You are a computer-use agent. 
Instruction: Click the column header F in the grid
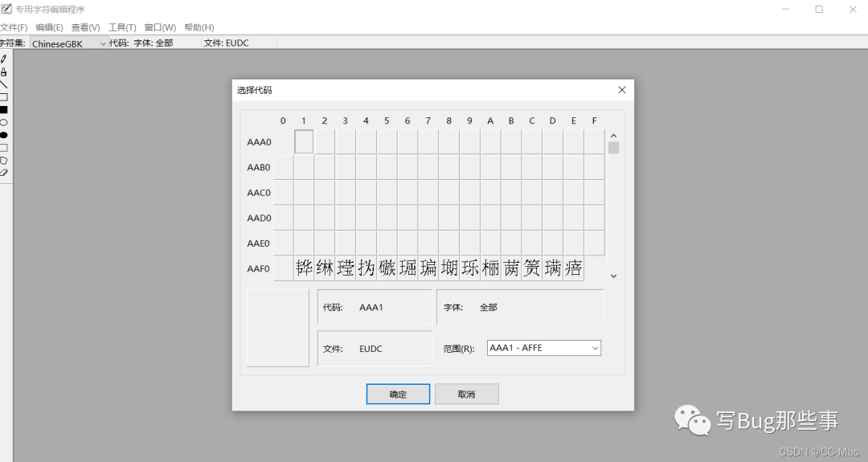[595, 121]
